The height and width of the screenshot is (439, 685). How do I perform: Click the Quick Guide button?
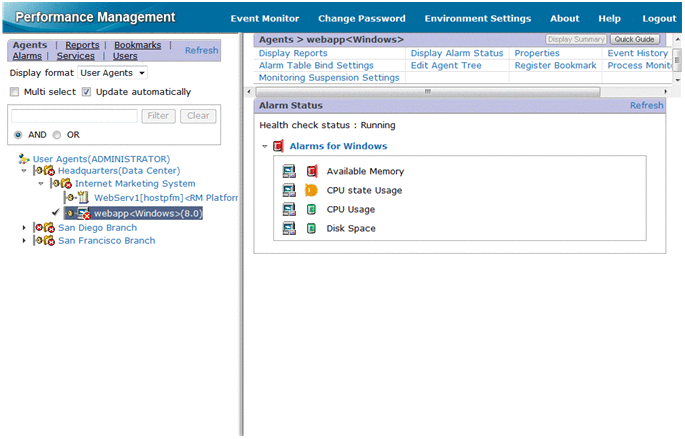tap(636, 39)
